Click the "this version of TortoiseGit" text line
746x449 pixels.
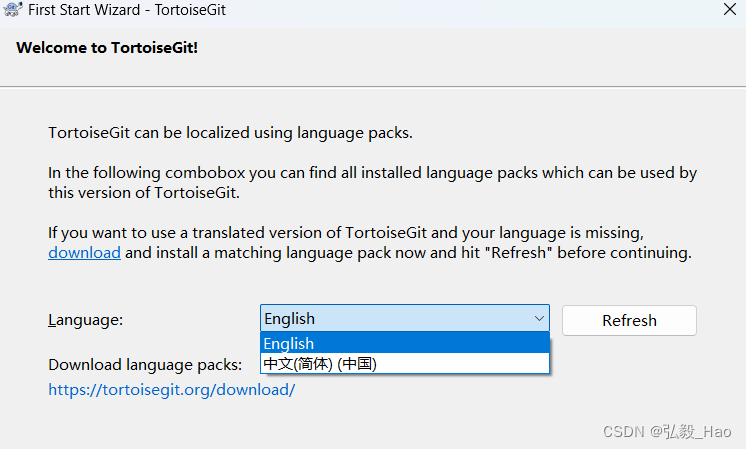(x=144, y=192)
